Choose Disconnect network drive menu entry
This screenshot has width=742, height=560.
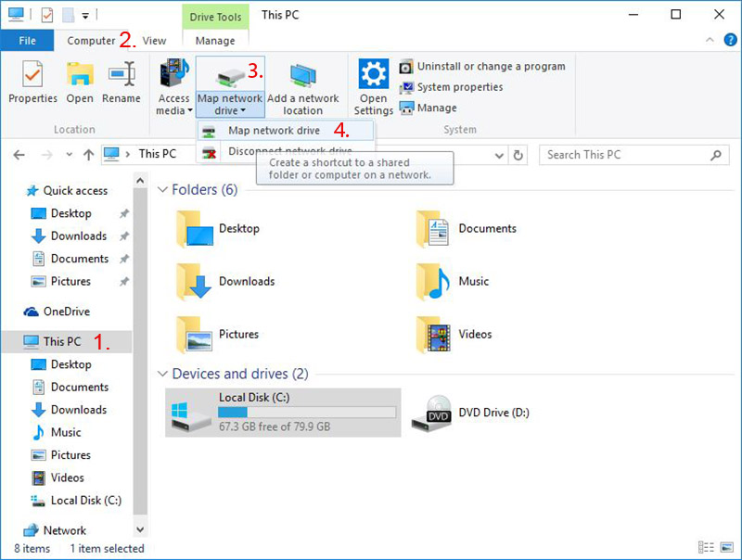(x=286, y=151)
